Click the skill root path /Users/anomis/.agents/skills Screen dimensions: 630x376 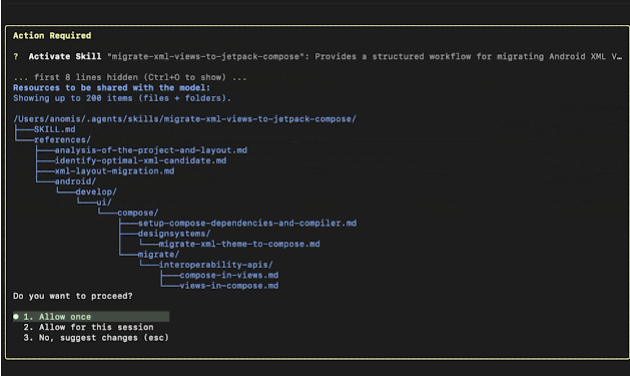pos(185,119)
